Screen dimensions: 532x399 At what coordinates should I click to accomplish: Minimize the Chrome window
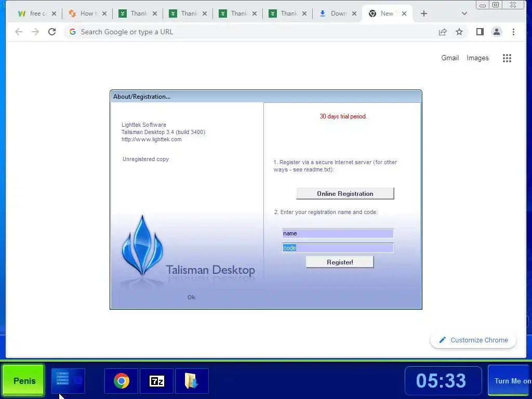pyautogui.click(x=483, y=5)
